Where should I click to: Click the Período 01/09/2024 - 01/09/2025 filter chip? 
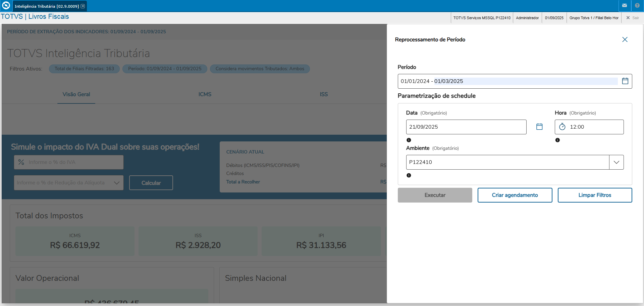pos(165,69)
